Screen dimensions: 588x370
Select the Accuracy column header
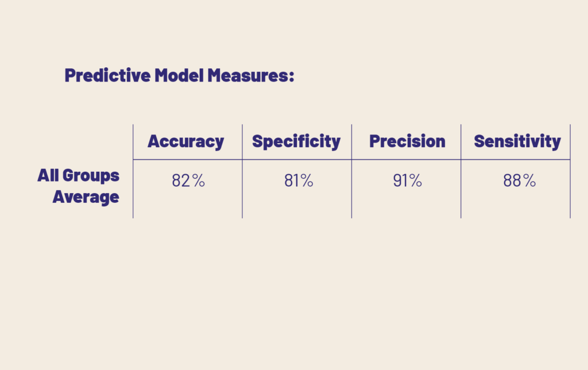tap(185, 142)
